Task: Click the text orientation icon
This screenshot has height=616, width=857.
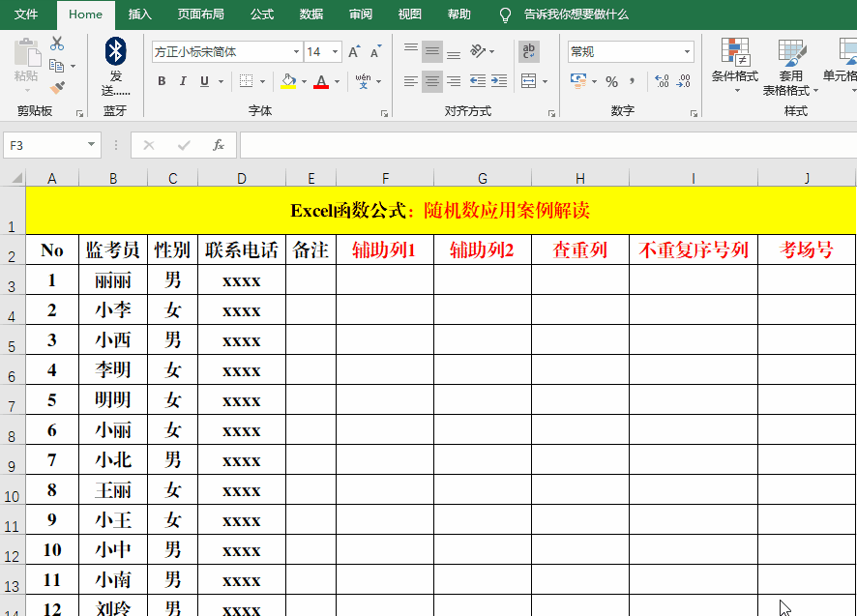Action: (478, 51)
